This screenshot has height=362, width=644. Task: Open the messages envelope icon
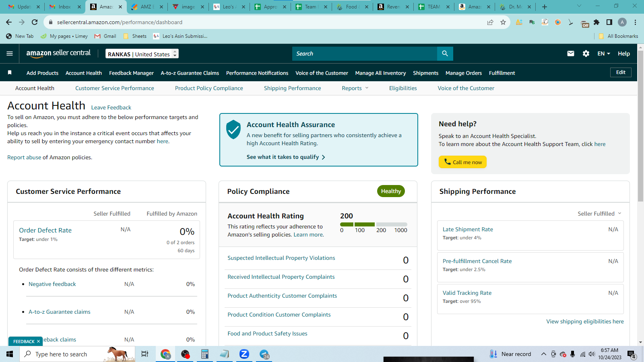pyautogui.click(x=571, y=53)
